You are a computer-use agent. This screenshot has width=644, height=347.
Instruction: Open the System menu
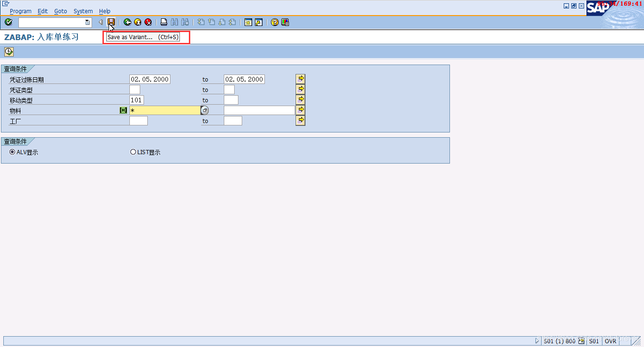click(x=83, y=11)
